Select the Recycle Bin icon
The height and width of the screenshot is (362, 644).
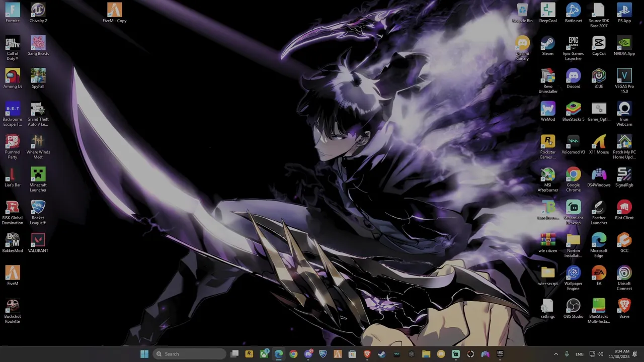tap(522, 13)
